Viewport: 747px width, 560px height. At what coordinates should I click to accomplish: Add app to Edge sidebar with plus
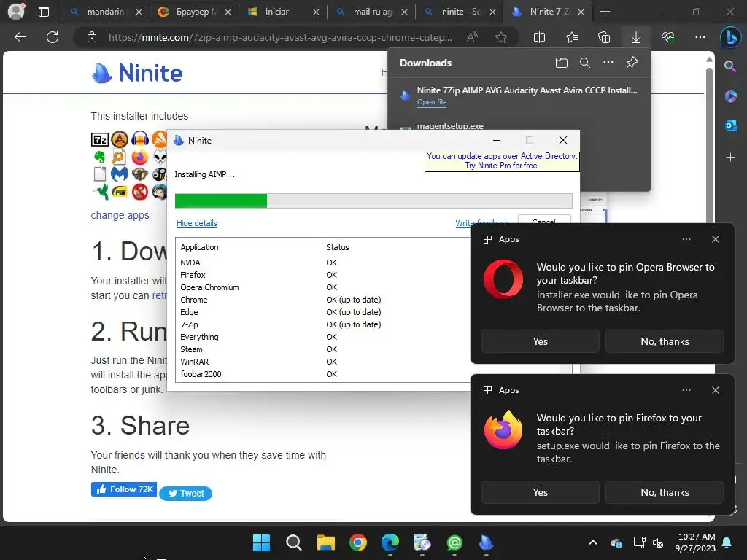point(730,157)
